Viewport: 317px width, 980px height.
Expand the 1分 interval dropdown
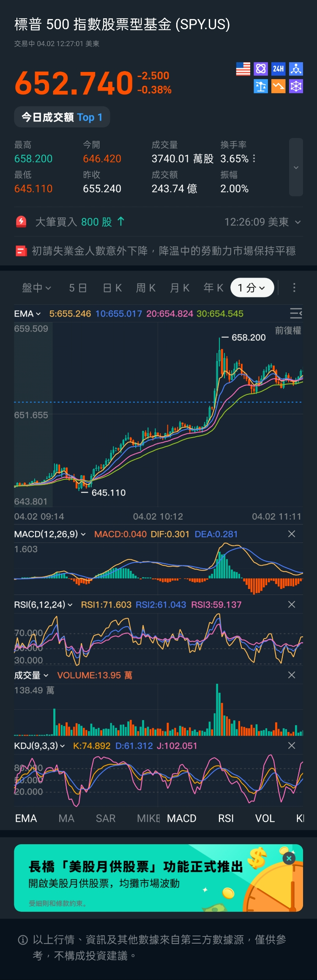click(x=252, y=288)
